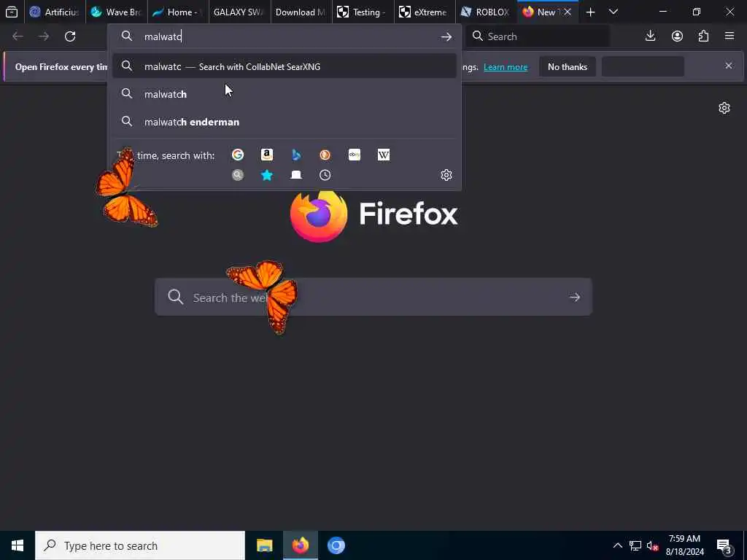747x560 pixels.
Task: Click the arrow in page search box
Action: [x=575, y=297]
